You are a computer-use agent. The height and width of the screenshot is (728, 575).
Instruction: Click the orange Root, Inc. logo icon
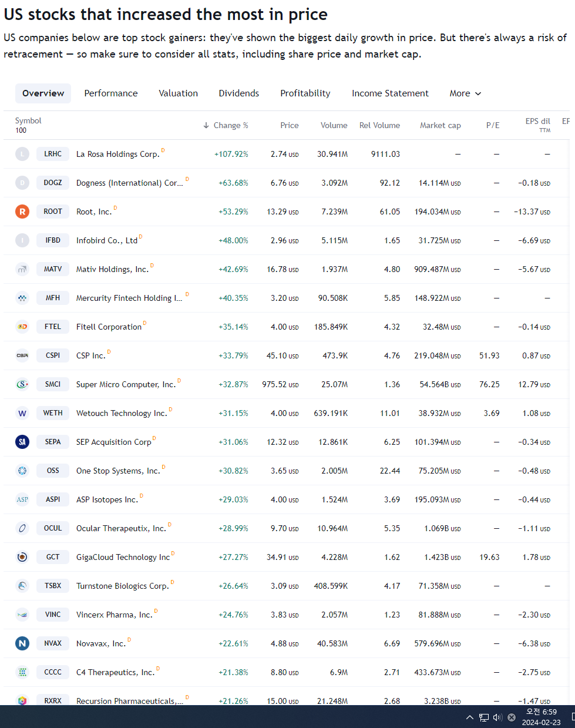[x=22, y=212]
